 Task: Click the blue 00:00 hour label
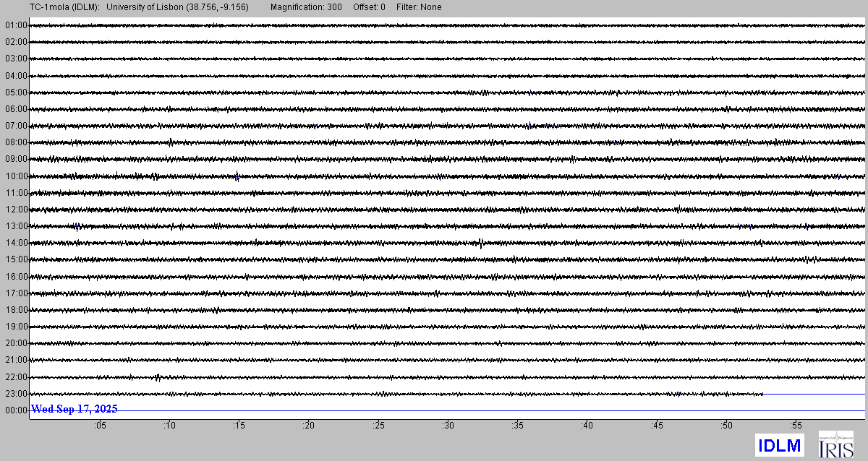16,410
